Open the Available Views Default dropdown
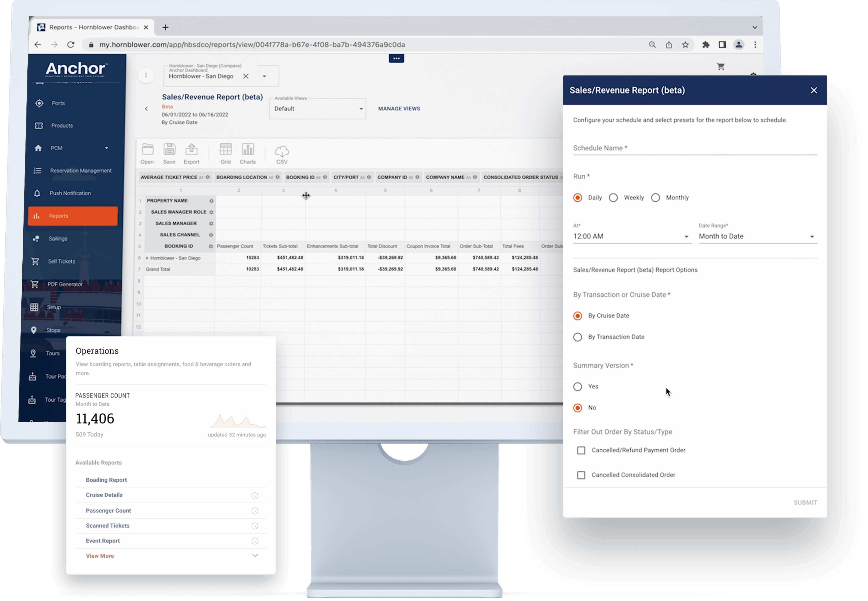 click(317, 109)
